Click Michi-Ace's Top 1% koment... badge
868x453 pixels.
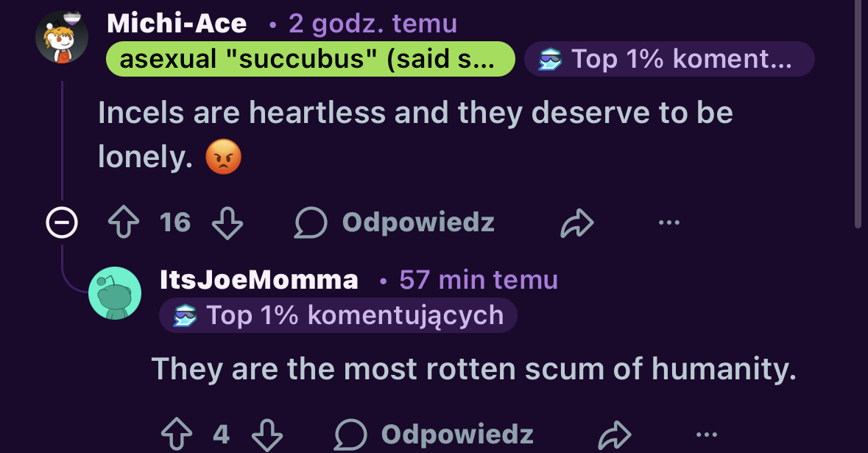point(668,59)
